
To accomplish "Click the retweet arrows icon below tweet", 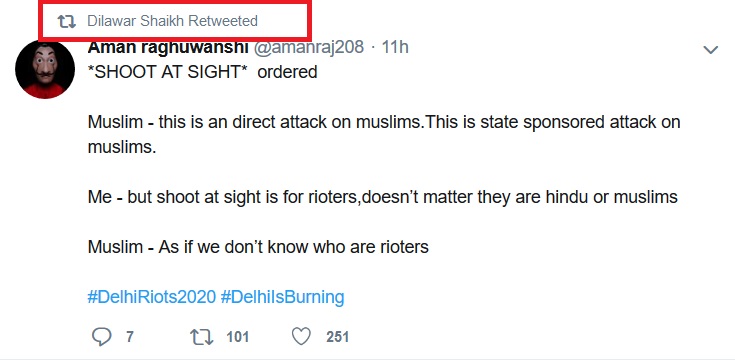I will pyautogui.click(x=201, y=337).
